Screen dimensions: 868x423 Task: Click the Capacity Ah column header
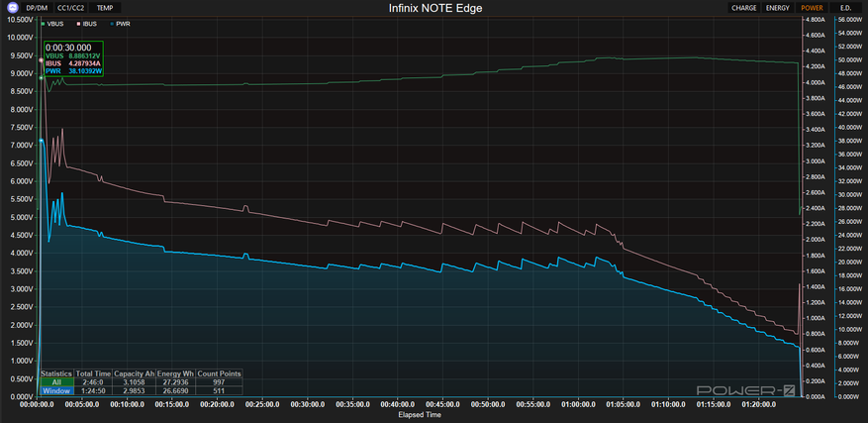tap(134, 373)
